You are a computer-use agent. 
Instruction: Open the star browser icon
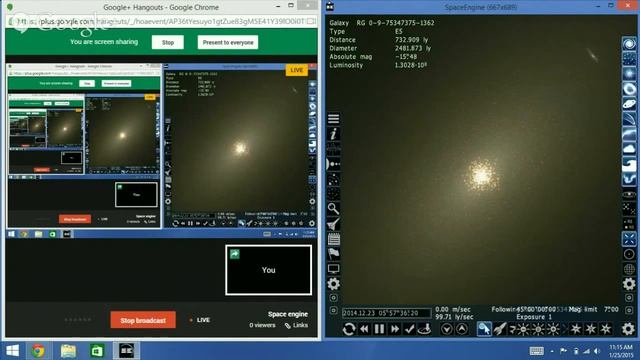point(333,179)
